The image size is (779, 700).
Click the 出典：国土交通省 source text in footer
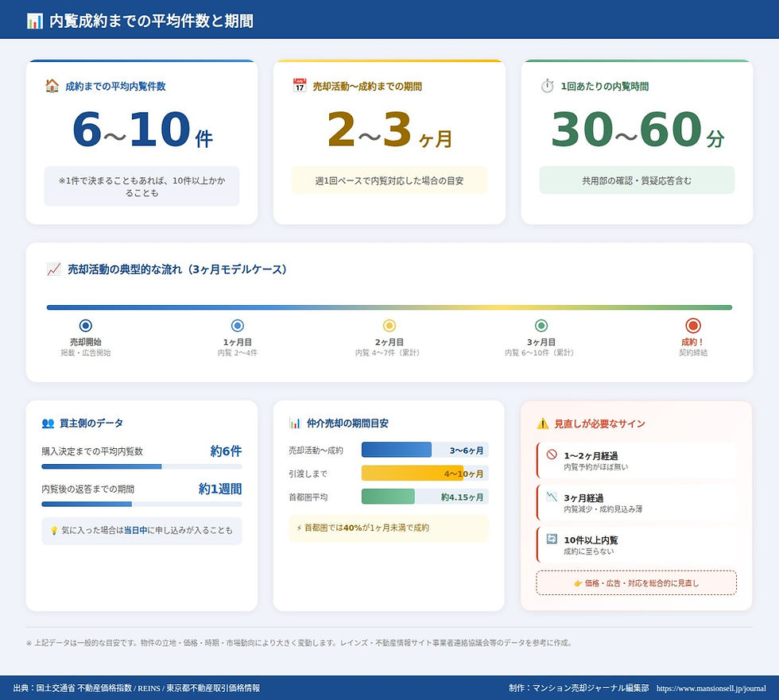(137, 688)
